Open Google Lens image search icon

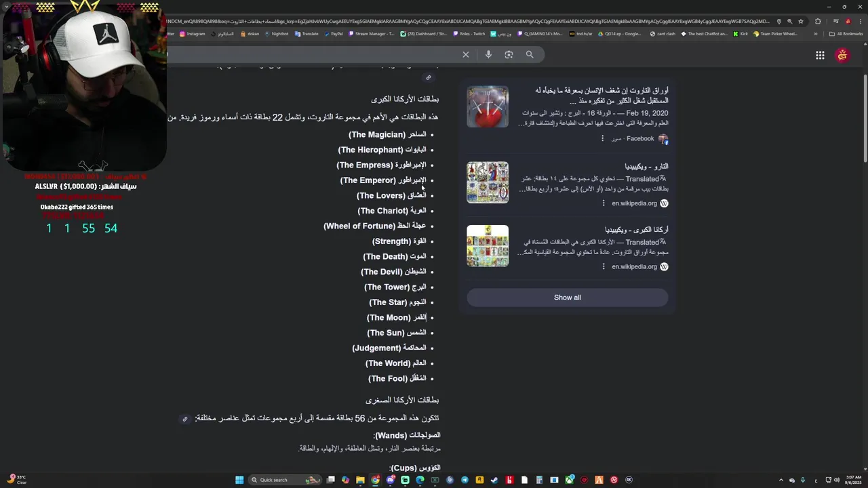pyautogui.click(x=509, y=55)
